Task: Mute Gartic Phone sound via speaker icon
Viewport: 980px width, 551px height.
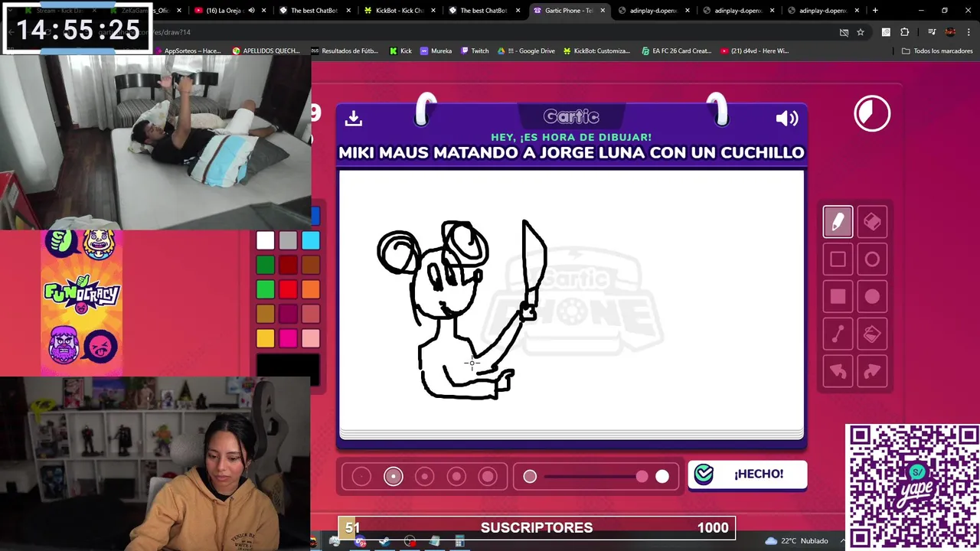Action: pyautogui.click(x=787, y=118)
